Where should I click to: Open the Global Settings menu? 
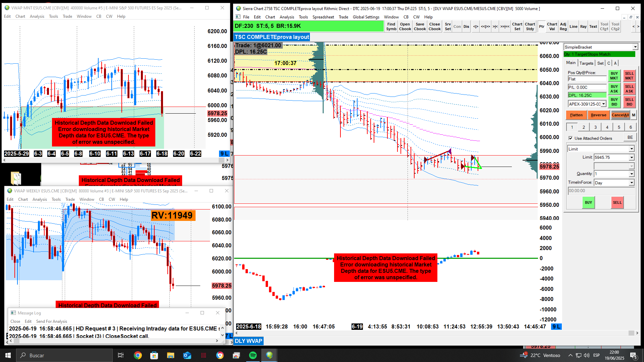[x=366, y=17]
